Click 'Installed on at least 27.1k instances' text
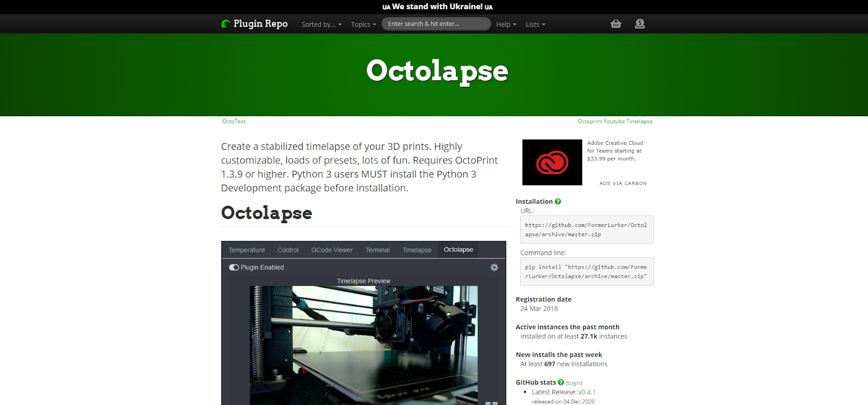The width and height of the screenshot is (868, 405). tap(574, 337)
